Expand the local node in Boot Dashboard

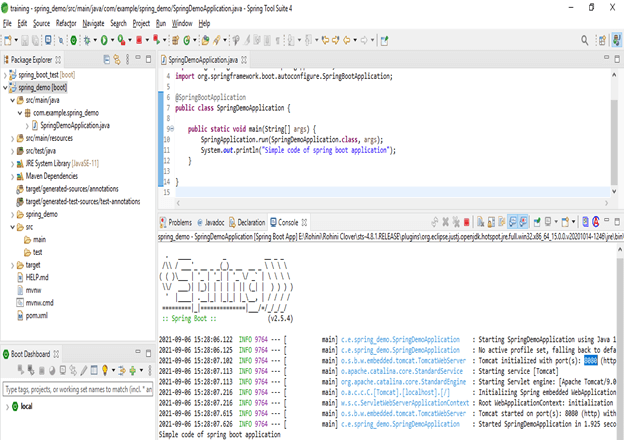(x=9, y=406)
